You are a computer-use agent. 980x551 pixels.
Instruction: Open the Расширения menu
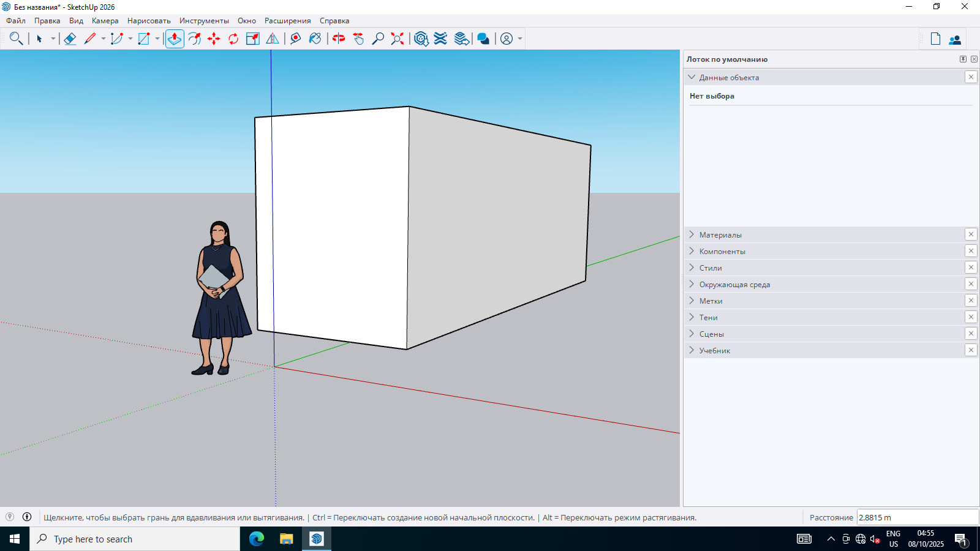[x=287, y=21]
